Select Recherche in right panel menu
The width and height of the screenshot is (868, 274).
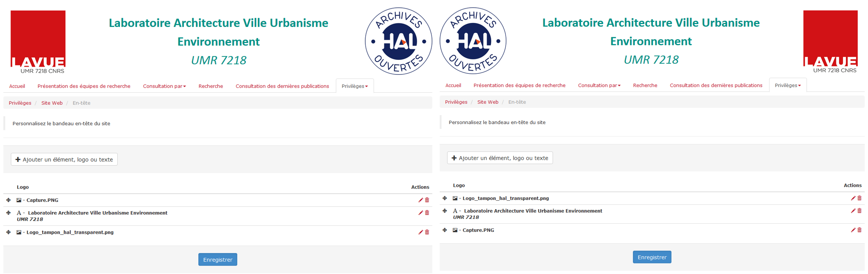click(x=645, y=85)
